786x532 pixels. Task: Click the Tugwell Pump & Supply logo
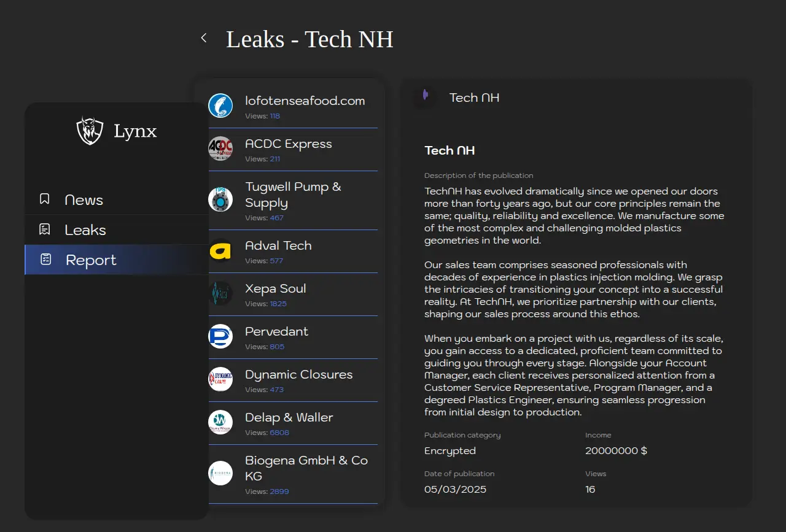(x=220, y=199)
